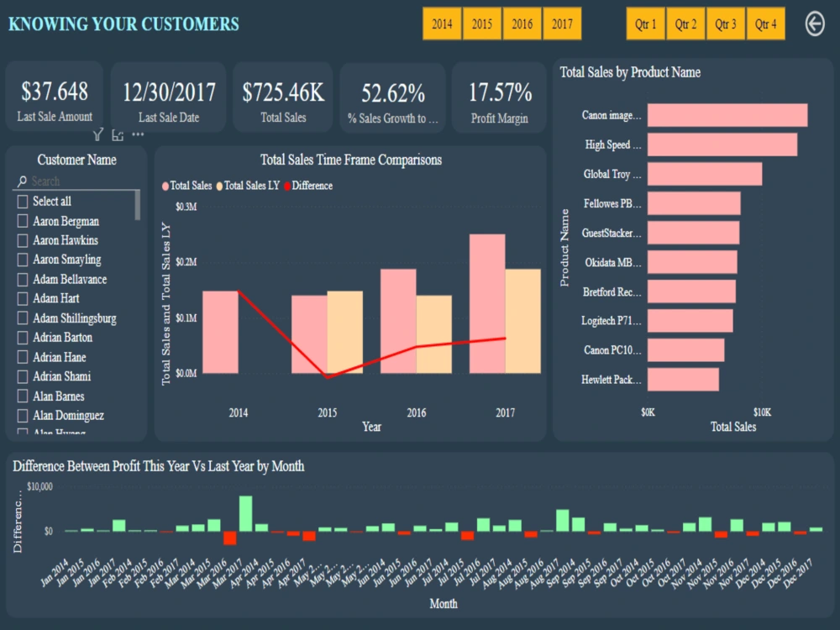Open the filter pane on Customer Name slicer

coord(97,134)
